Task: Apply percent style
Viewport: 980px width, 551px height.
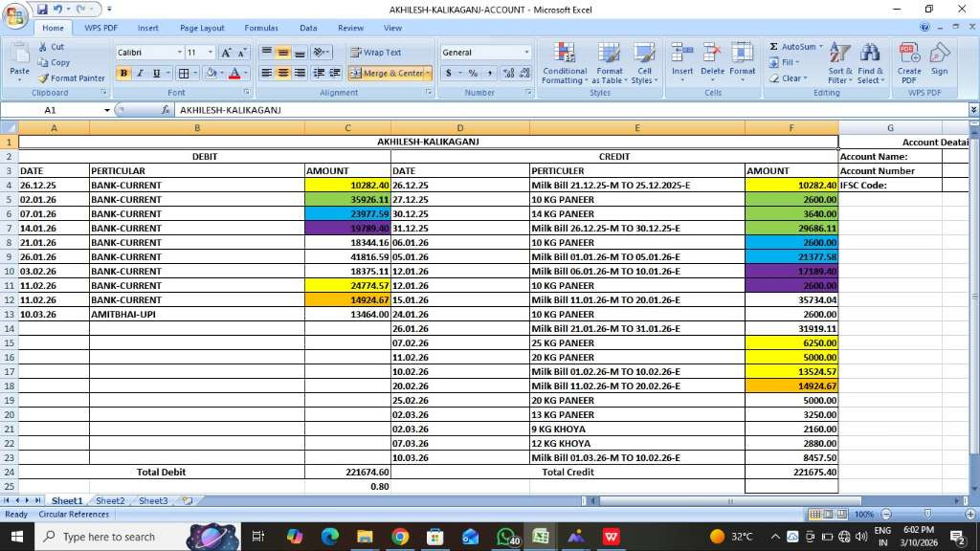Action: 473,73
